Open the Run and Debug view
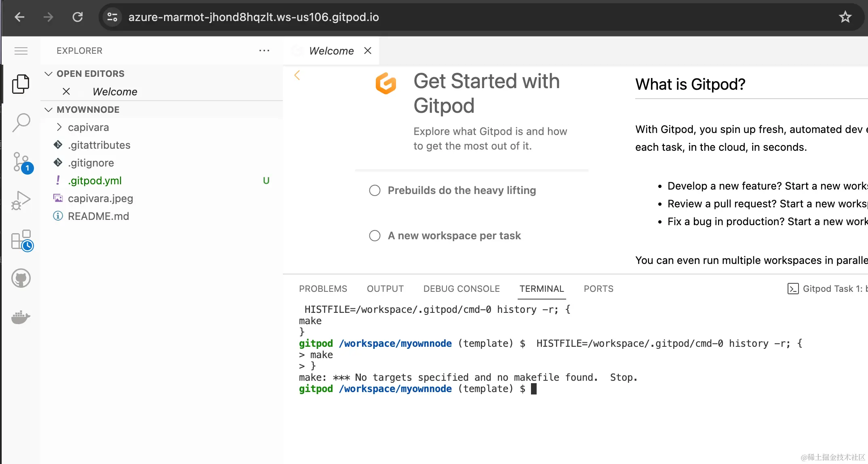 point(21,200)
